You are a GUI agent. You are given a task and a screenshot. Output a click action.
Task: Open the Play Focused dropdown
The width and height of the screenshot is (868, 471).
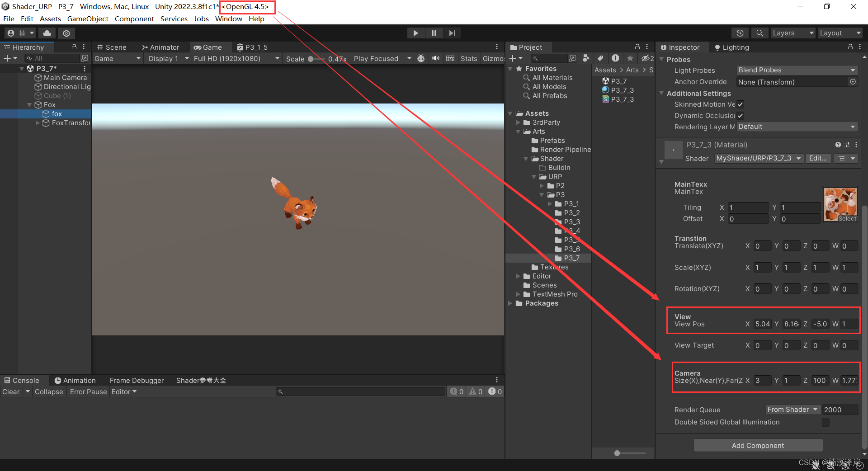click(382, 58)
